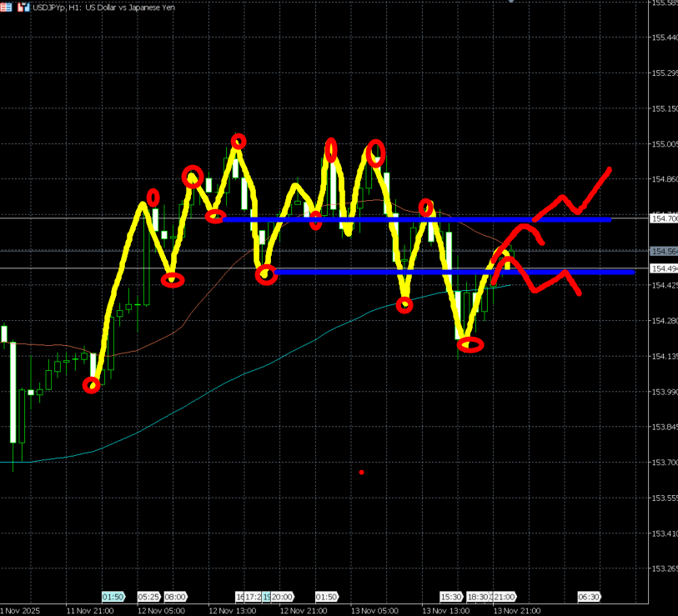Click the 05:25 time marker
This screenshot has height=616, width=678.
coord(148,597)
